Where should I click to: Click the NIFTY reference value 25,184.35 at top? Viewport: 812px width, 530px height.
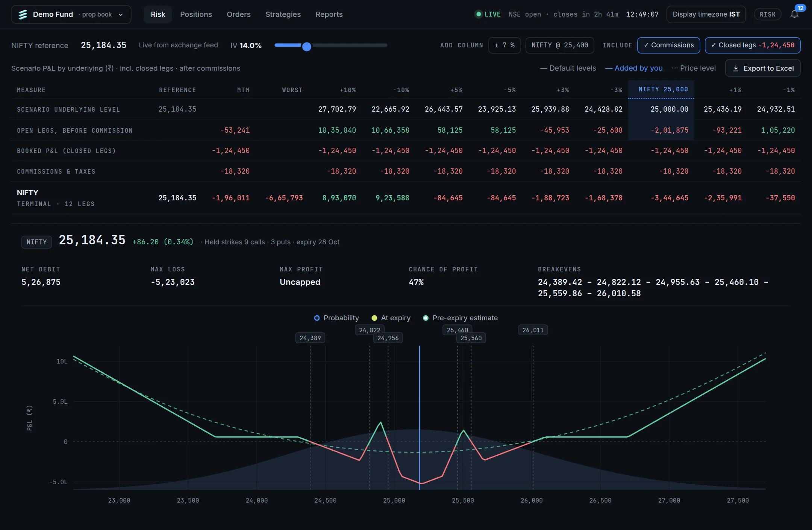tap(103, 45)
